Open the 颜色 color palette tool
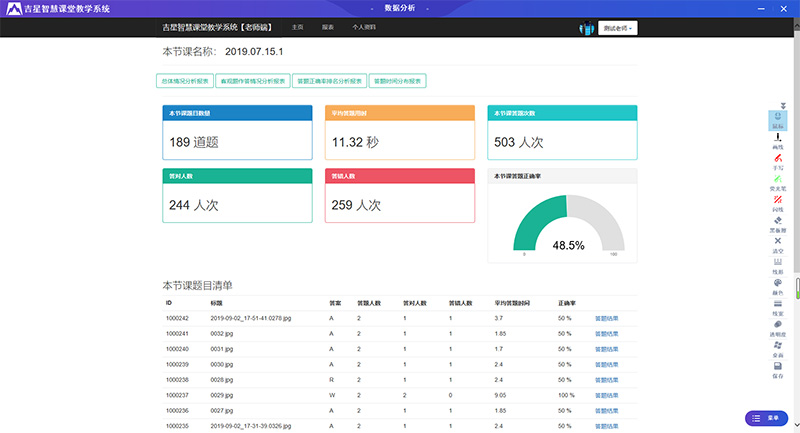Image resolution: width=800 pixels, height=433 pixels. tap(777, 285)
